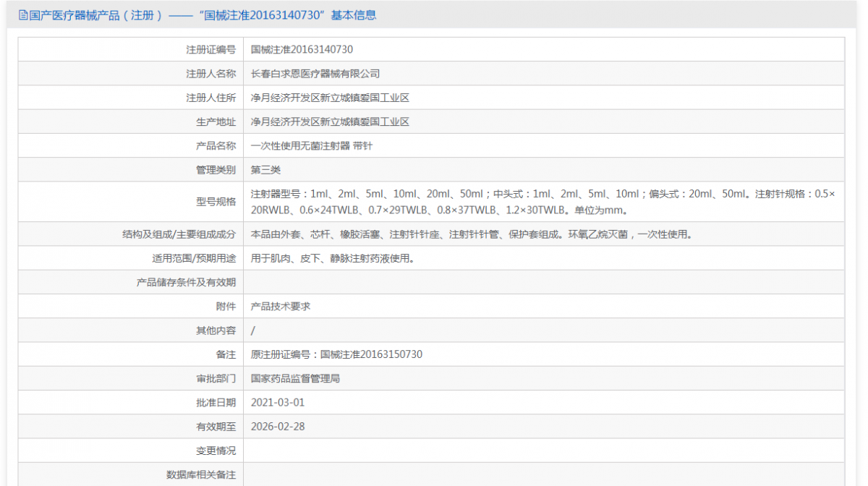Select the 产品储存条件及有效期 label
The width and height of the screenshot is (868, 486).
click(x=187, y=282)
